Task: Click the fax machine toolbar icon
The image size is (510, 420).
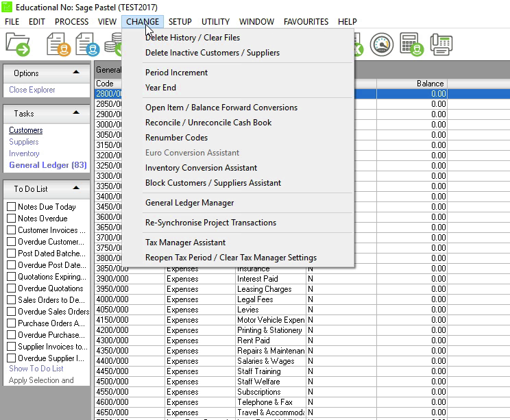Action: pyautogui.click(x=441, y=45)
